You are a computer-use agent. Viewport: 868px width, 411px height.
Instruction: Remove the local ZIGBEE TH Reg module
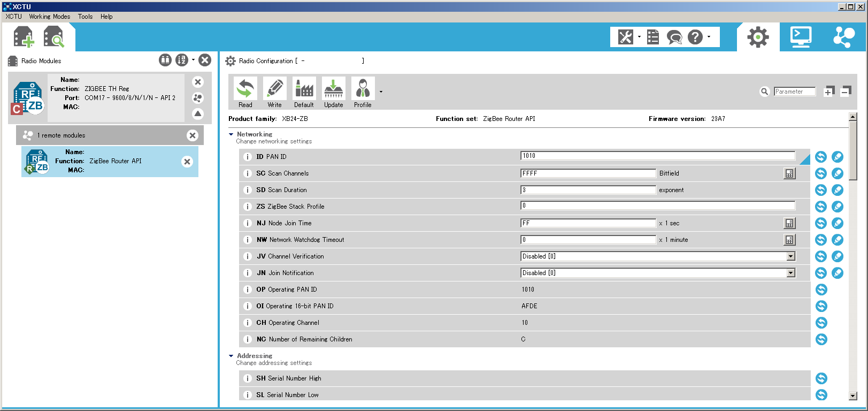point(198,82)
